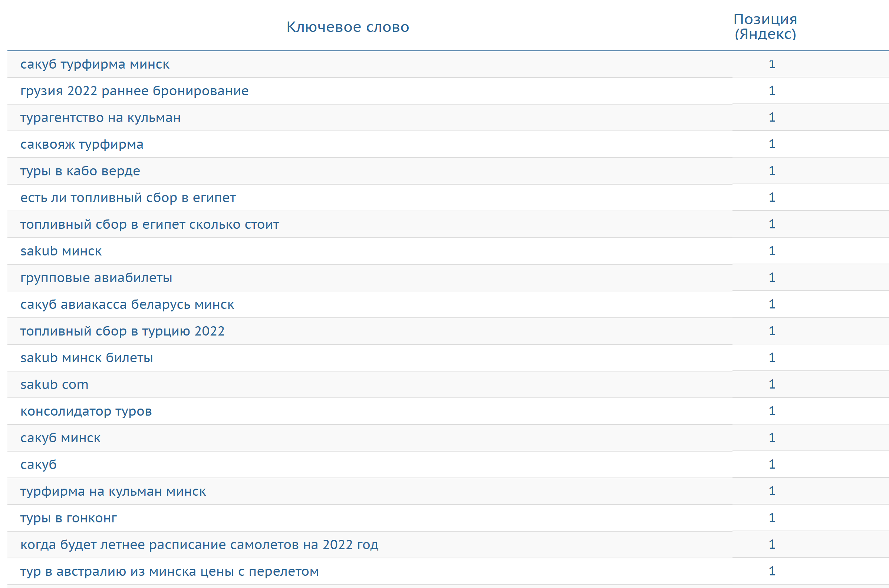Select 'турагентство на кульман' keyword
Viewport: 889px width, 588px height.
tap(100, 118)
